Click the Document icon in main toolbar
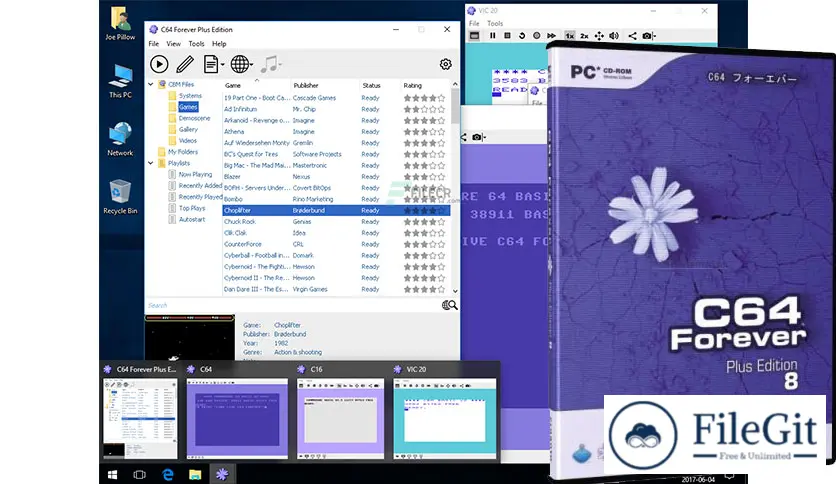The image size is (836, 484). (211, 64)
